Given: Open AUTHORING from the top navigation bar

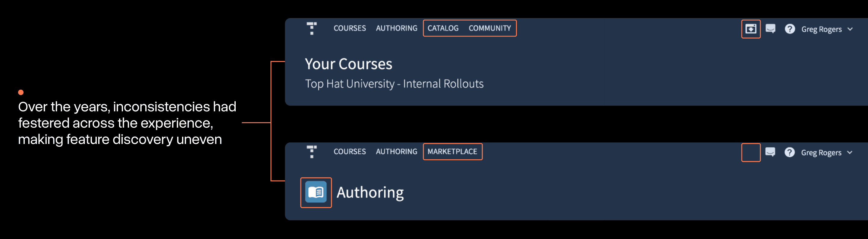Looking at the screenshot, I should (x=396, y=28).
